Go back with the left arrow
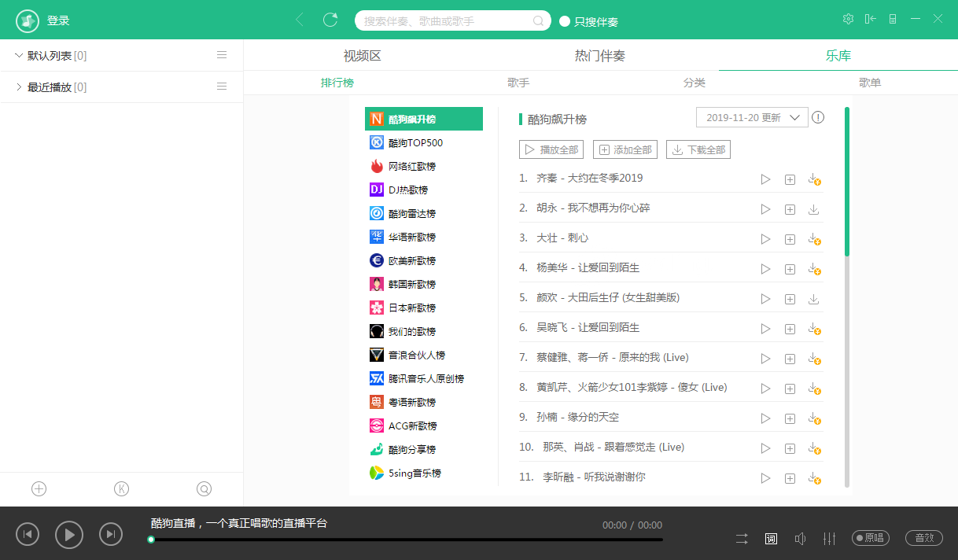The width and height of the screenshot is (958, 560). 300,20
